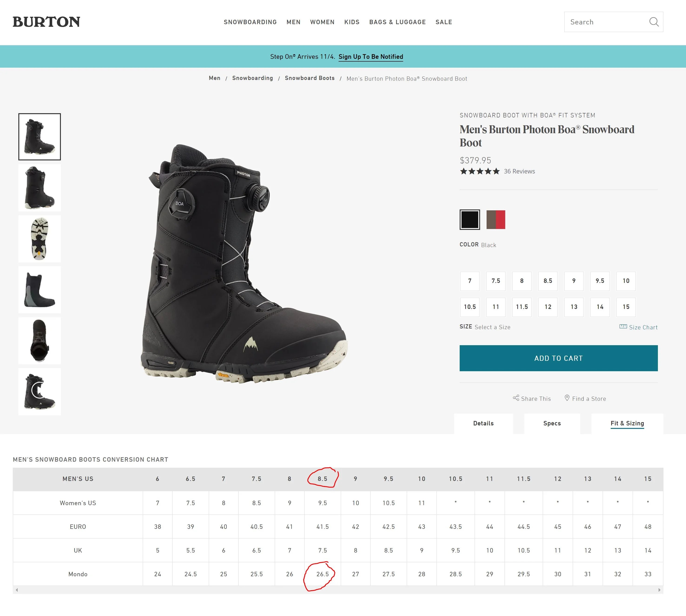Click the Share This icon
686x616 pixels.
tap(516, 398)
